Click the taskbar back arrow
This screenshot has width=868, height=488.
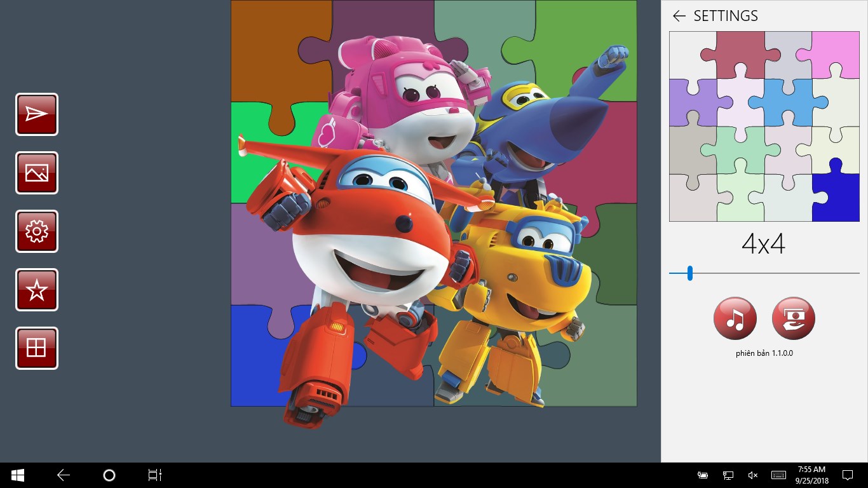point(64,475)
